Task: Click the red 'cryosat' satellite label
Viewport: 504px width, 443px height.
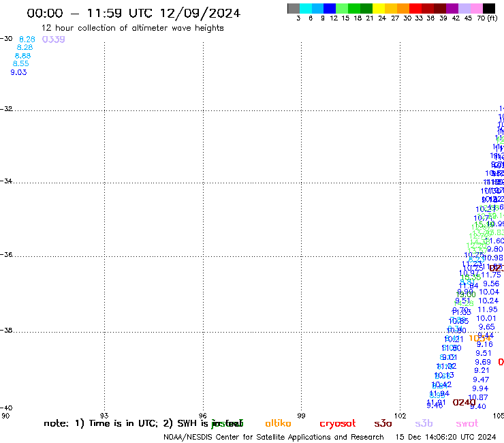Action: (x=338, y=424)
